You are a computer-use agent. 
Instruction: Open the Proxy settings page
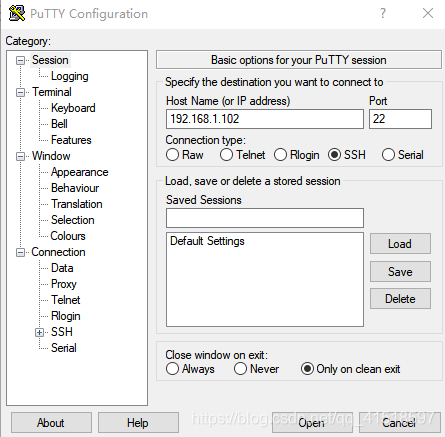(x=64, y=284)
